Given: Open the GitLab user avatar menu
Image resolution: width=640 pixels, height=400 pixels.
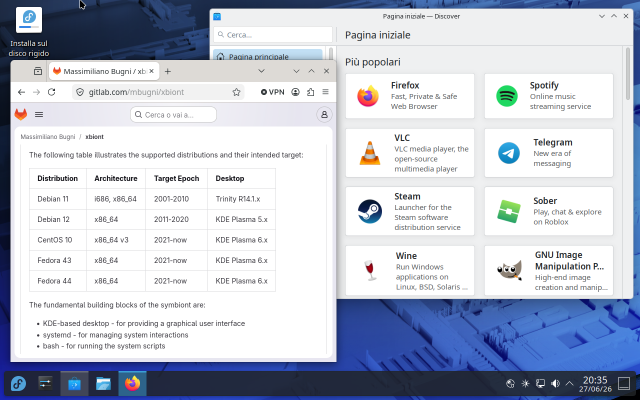Looking at the screenshot, I should pos(324,115).
